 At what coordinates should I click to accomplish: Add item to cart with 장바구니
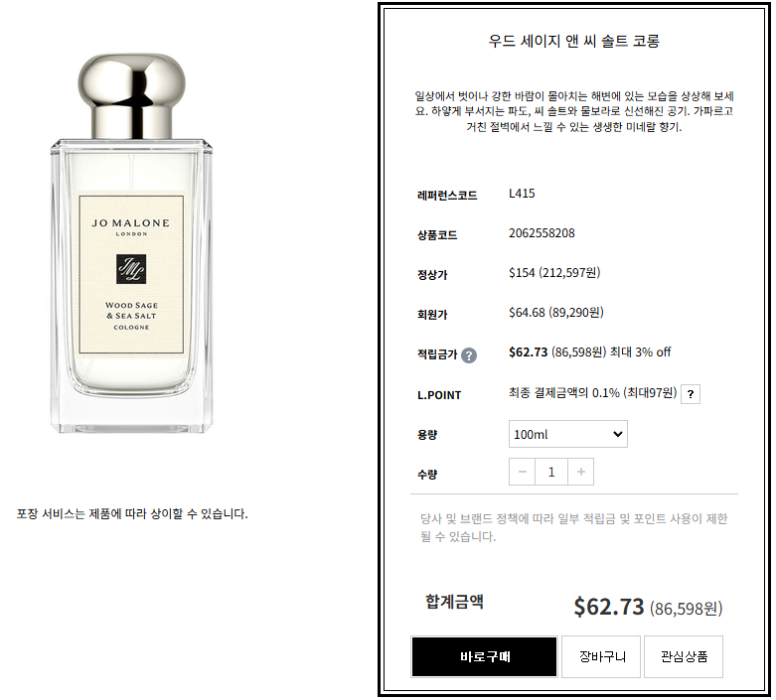pyautogui.click(x=602, y=656)
